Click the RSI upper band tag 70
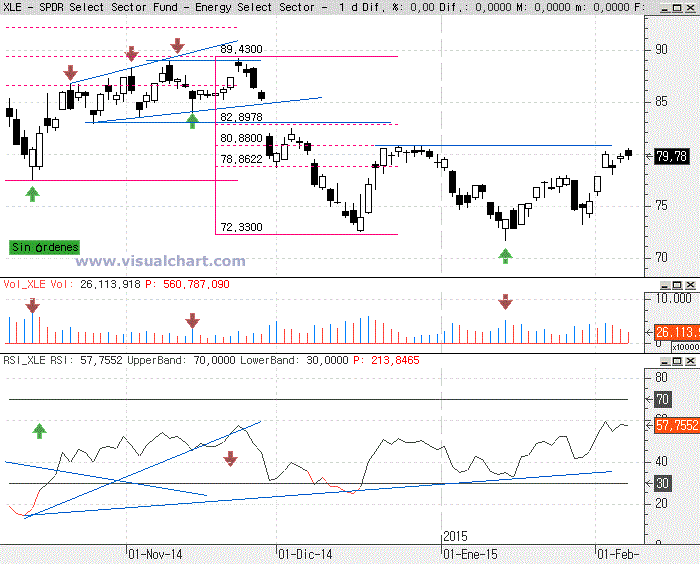Viewport: 700px width, 564px height. pos(662,399)
